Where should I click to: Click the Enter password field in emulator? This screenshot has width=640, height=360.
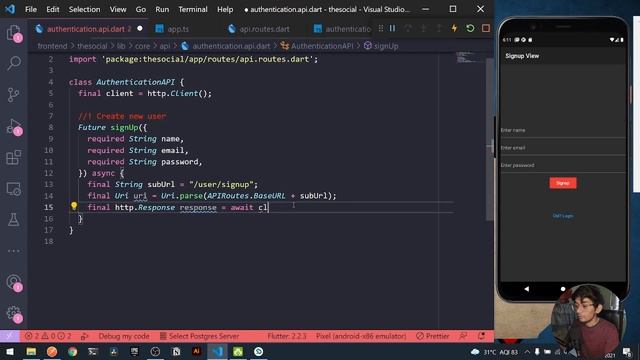click(563, 165)
